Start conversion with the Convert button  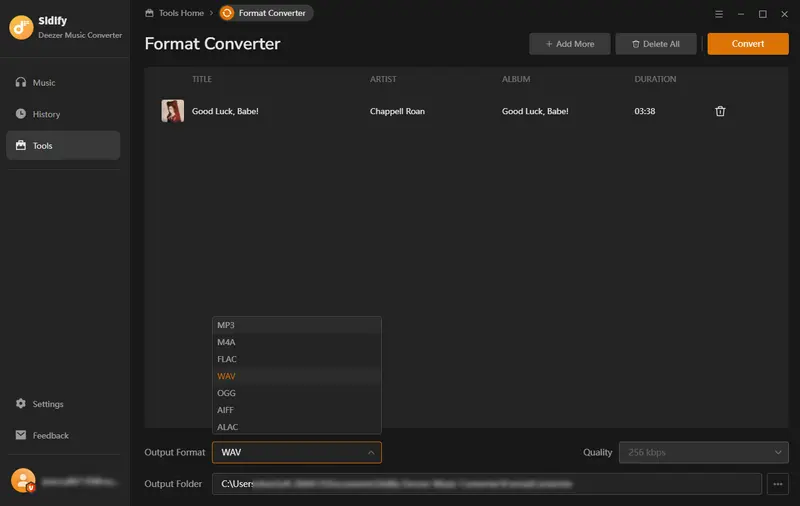tap(747, 44)
